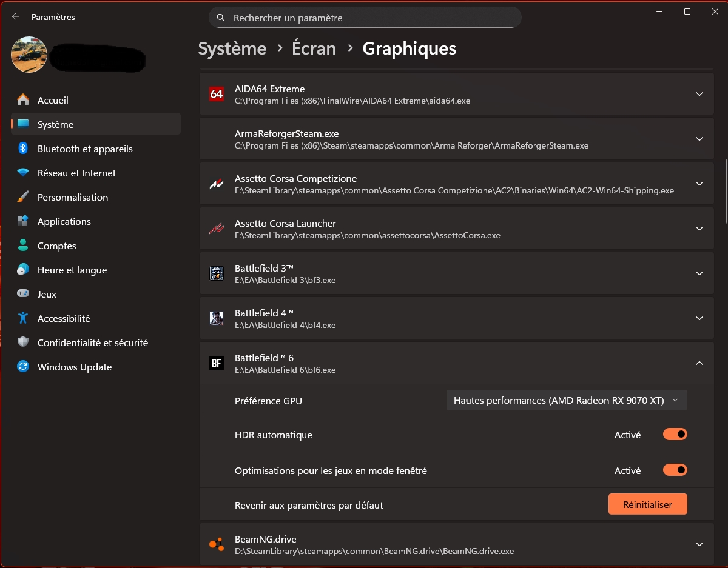This screenshot has width=728, height=568.
Task: Click the Battlefield 6 BF icon
Action: [217, 363]
